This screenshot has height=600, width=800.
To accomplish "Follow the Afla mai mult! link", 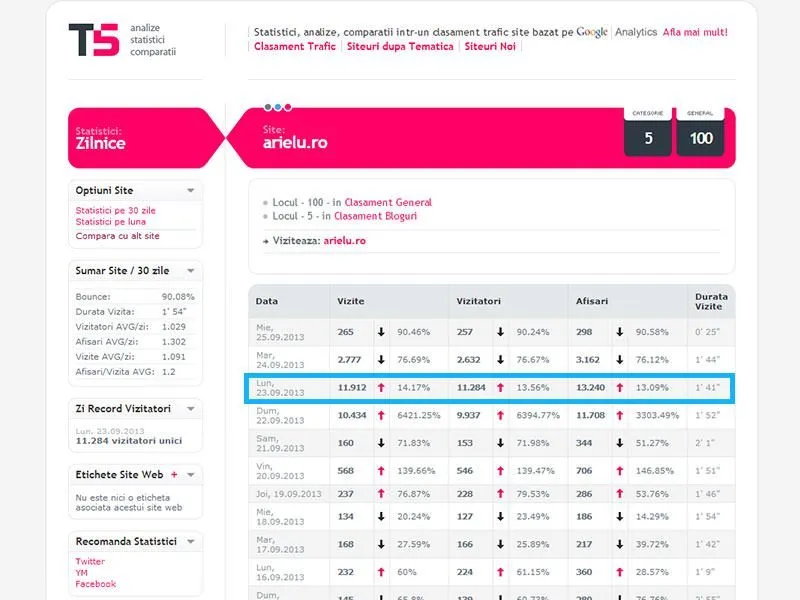I will point(695,32).
